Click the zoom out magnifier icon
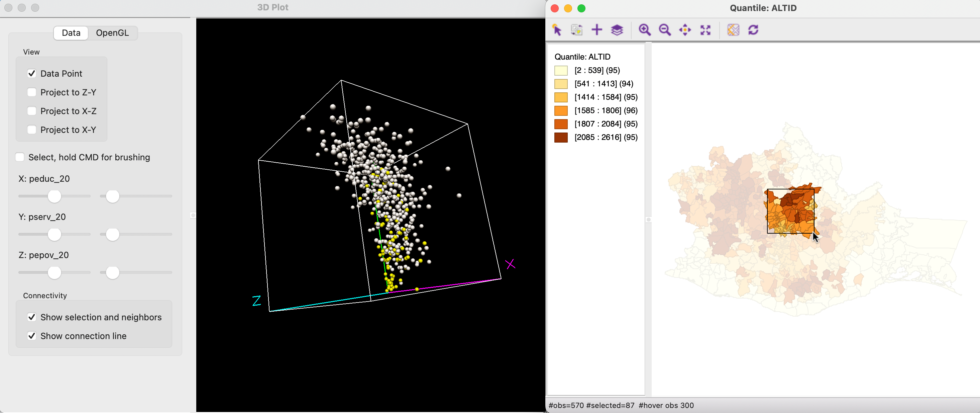 click(x=664, y=30)
